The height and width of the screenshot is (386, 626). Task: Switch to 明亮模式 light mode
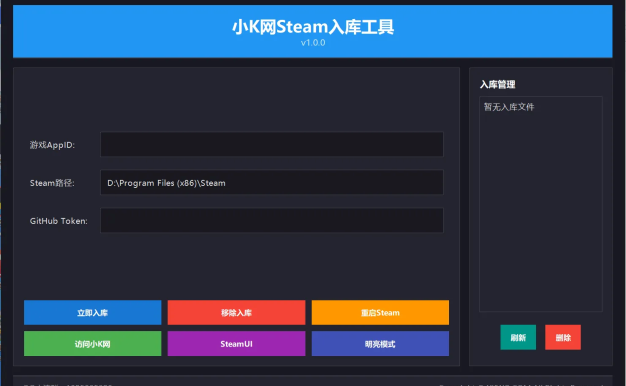(x=380, y=344)
